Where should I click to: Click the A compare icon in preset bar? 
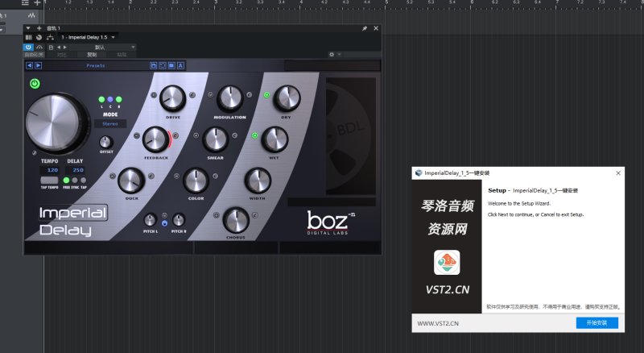pyautogui.click(x=181, y=65)
